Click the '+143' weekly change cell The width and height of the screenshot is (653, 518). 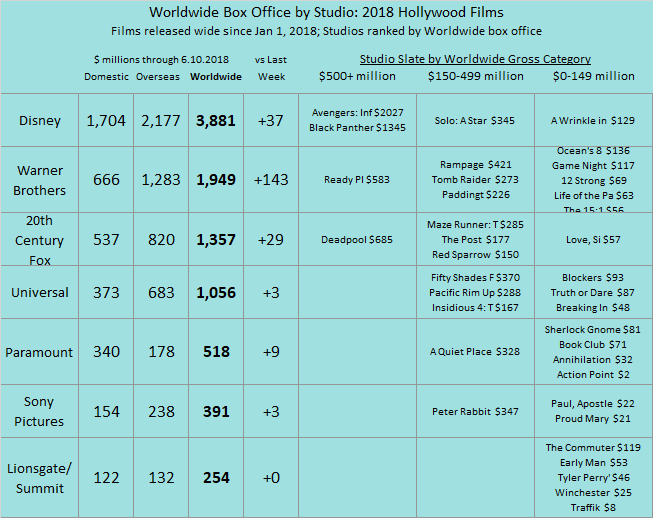(x=271, y=180)
